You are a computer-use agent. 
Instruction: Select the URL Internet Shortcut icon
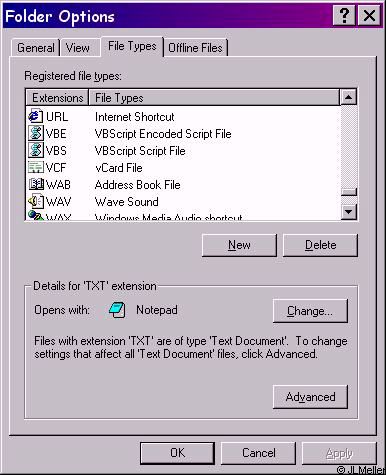coord(36,116)
